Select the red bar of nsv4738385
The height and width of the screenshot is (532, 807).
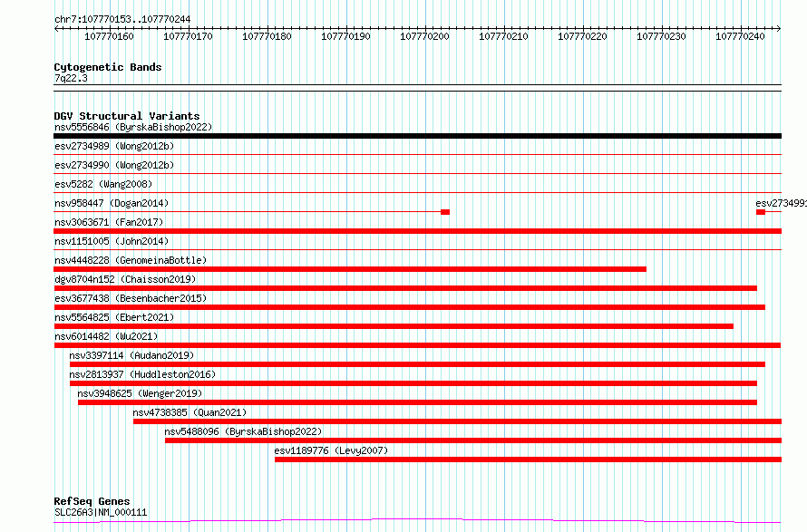[458, 421]
